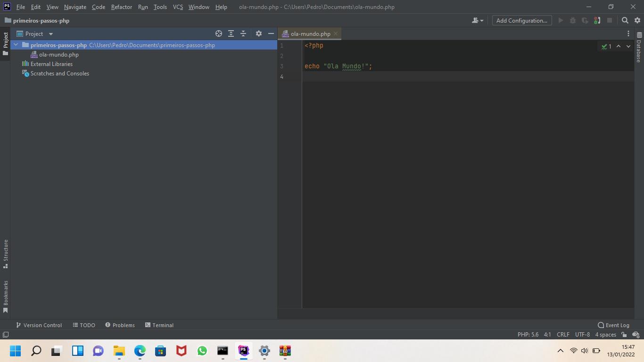Image resolution: width=644 pixels, height=362 pixels.
Task: Open the VCS menu
Action: [x=178, y=7]
